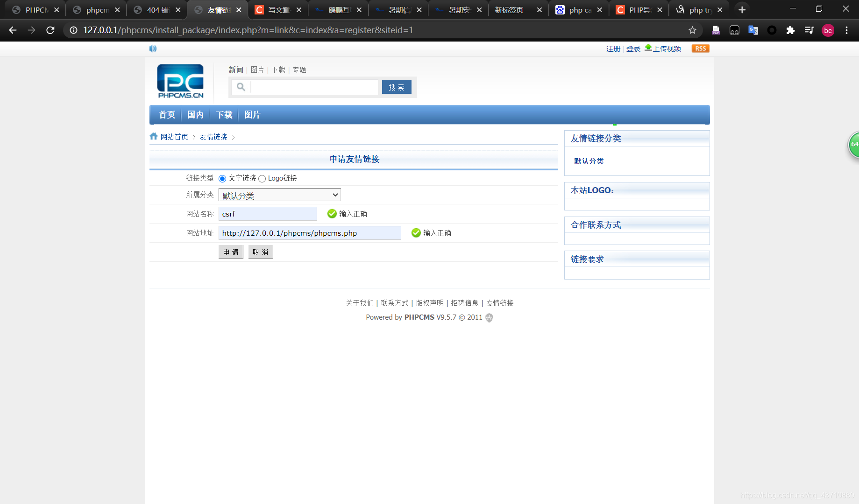
Task: Open the 下载 item in blue navbar
Action: click(x=224, y=115)
